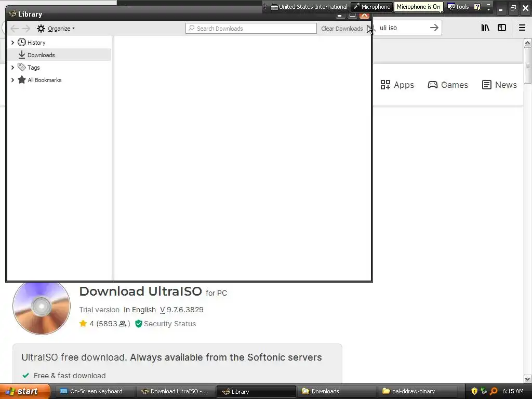532x399 pixels.
Task: Click the Library window title icon
Action: [x=12, y=14]
